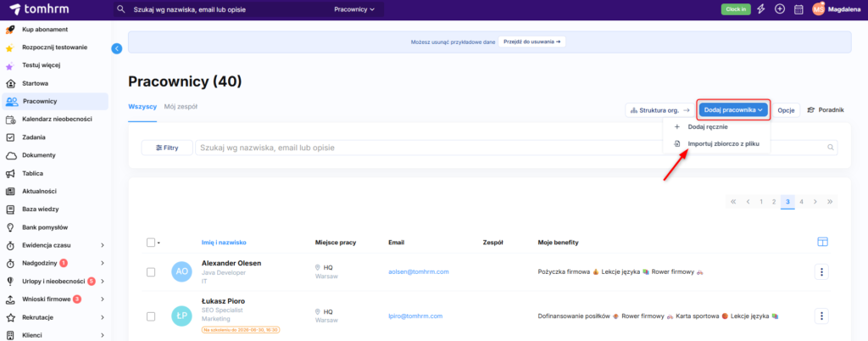The width and height of the screenshot is (868, 341).
Task: Open aolsen@tomhrm.com email link
Action: point(418,271)
